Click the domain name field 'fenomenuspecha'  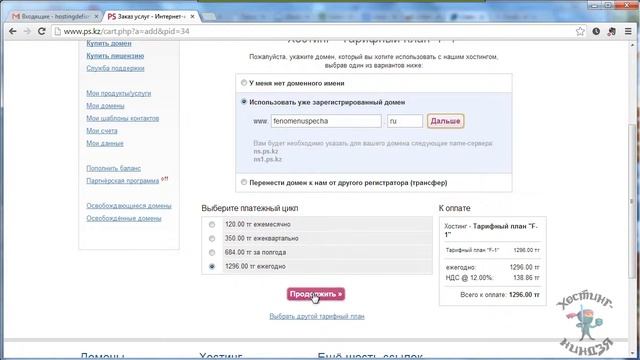click(x=326, y=121)
